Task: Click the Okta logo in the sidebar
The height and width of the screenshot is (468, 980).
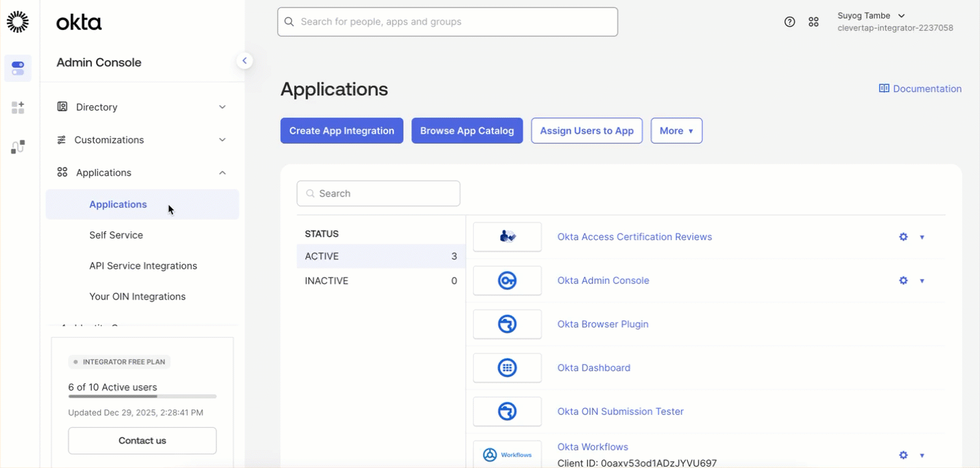Action: pyautogui.click(x=78, y=23)
